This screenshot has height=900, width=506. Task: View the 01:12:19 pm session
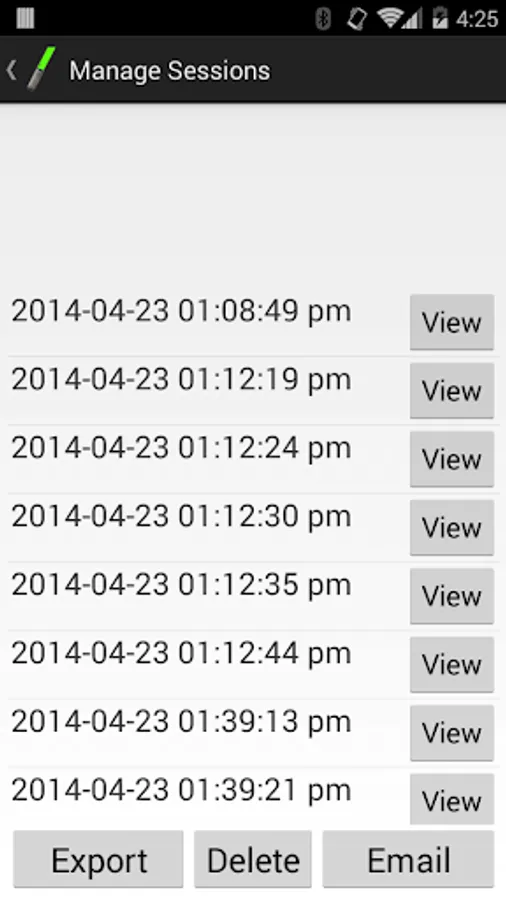point(451,390)
